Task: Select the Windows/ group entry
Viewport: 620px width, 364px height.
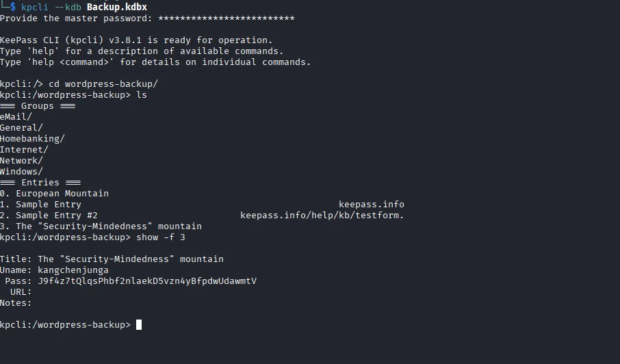Action: click(21, 172)
